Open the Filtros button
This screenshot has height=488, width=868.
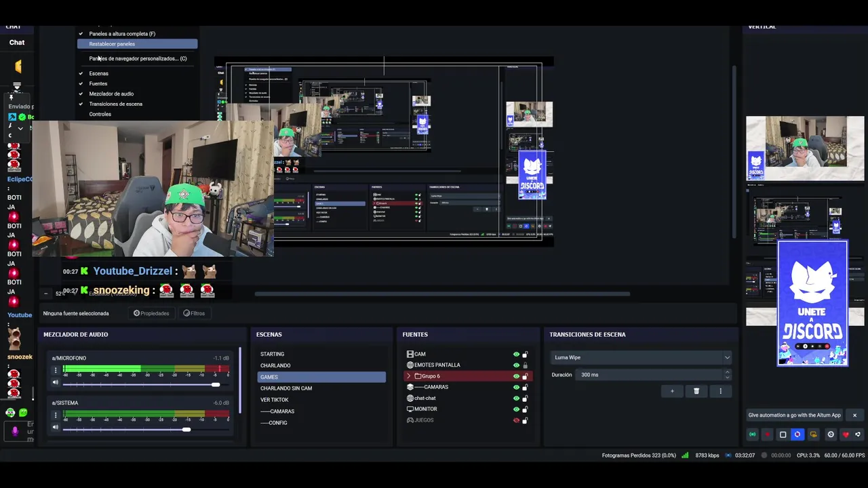tap(194, 313)
